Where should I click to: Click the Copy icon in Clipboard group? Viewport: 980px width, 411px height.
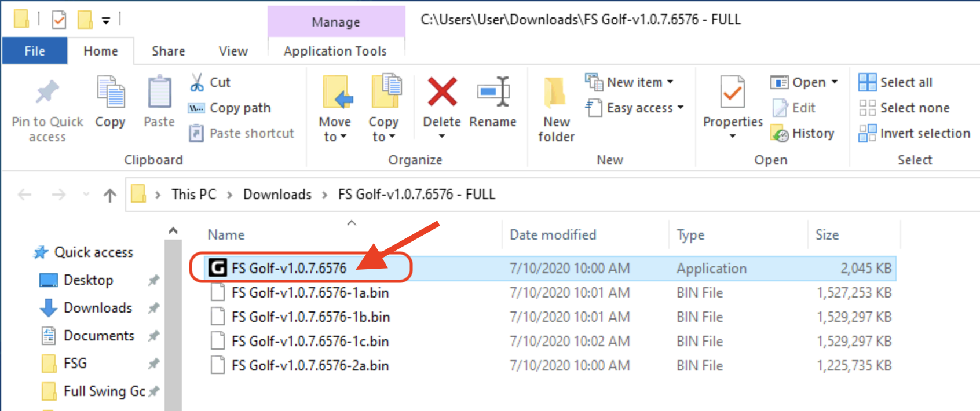click(x=110, y=93)
